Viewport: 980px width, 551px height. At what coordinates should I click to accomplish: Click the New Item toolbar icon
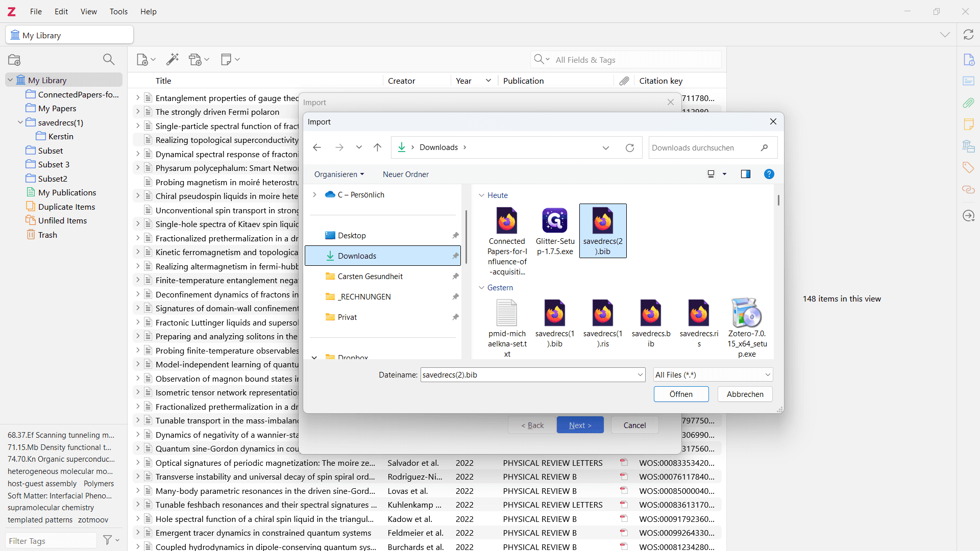pos(146,60)
